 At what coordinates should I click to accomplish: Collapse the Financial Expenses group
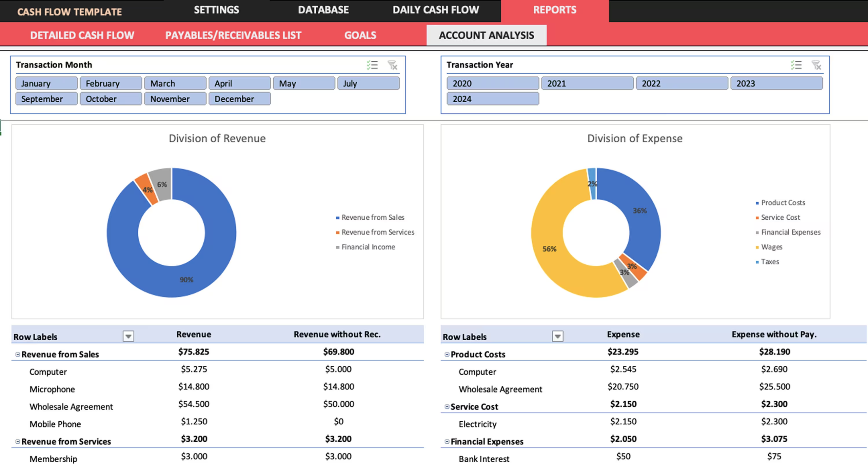(x=447, y=441)
